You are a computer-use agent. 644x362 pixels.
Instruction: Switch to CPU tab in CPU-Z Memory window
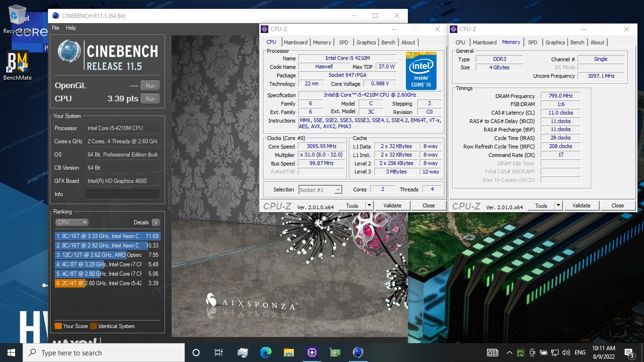click(461, 42)
